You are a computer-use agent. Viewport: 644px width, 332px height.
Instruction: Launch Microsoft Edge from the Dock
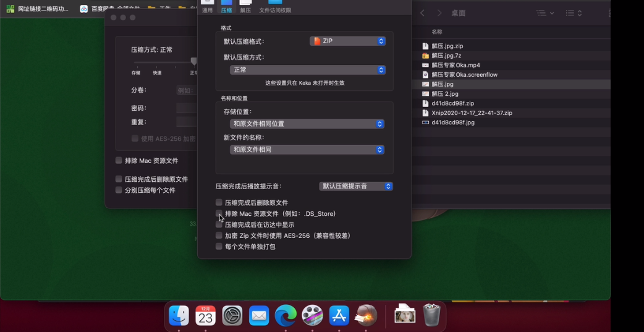pyautogui.click(x=286, y=315)
